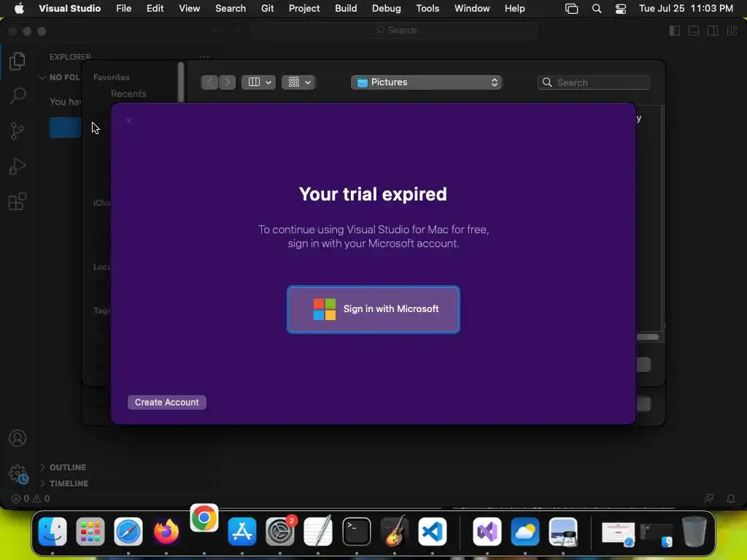The height and width of the screenshot is (560, 747).
Task: Open the Help menu
Action: click(x=514, y=9)
